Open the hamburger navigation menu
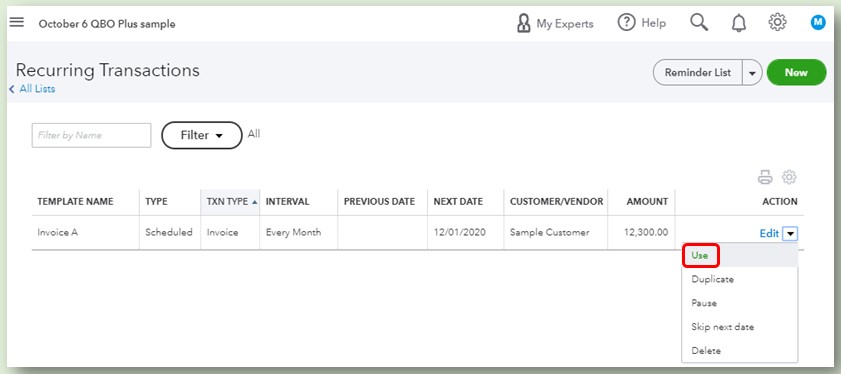841x374 pixels. point(17,23)
